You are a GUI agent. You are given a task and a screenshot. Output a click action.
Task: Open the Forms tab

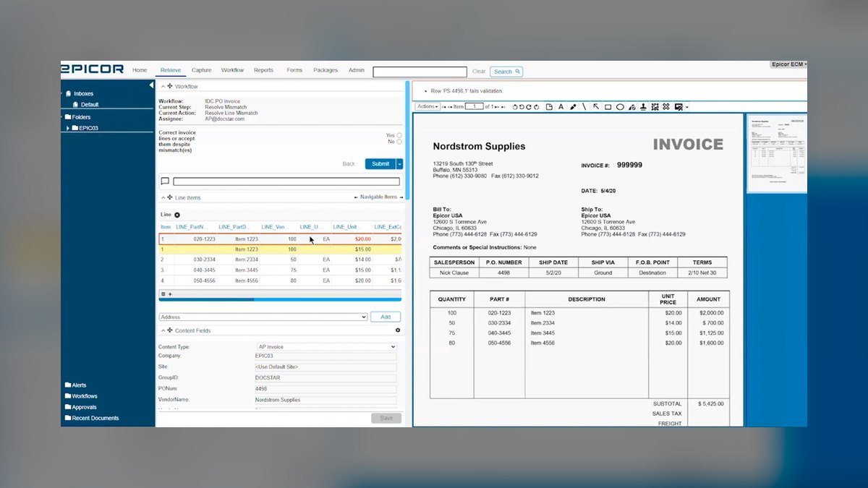tap(294, 70)
